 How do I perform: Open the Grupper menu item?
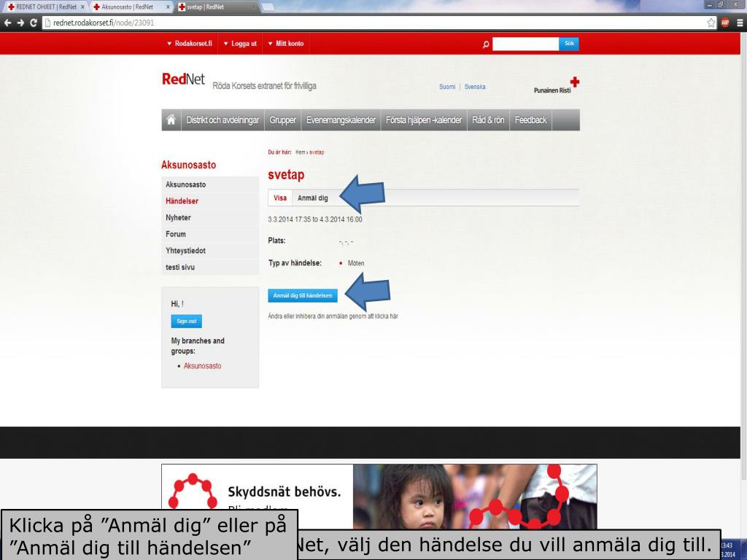pos(282,120)
